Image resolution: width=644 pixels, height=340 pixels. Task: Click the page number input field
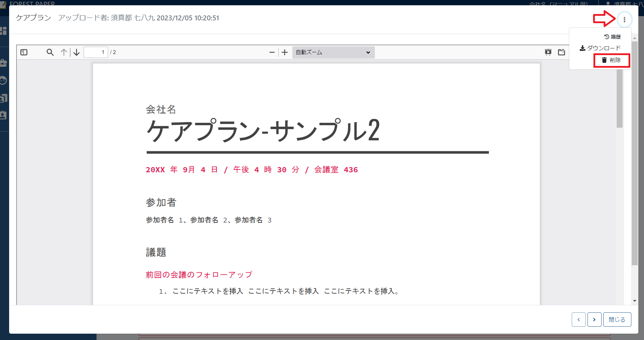pos(96,52)
